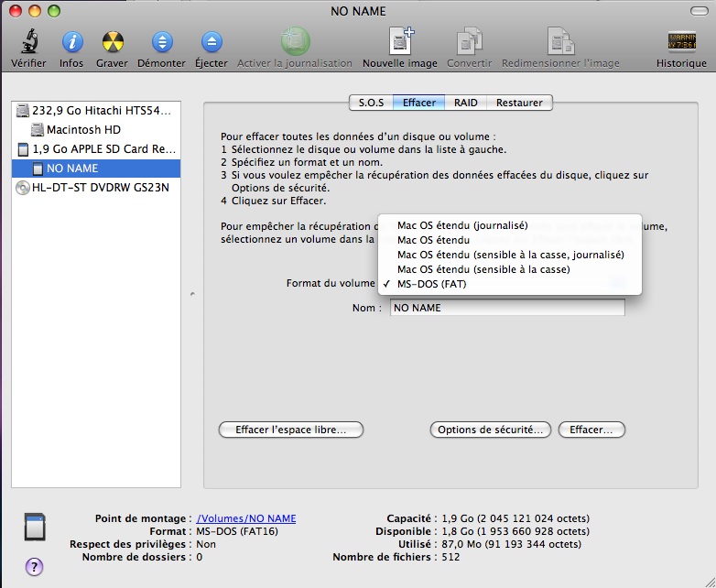Click the sidebar splitter handle dot

coord(192,294)
